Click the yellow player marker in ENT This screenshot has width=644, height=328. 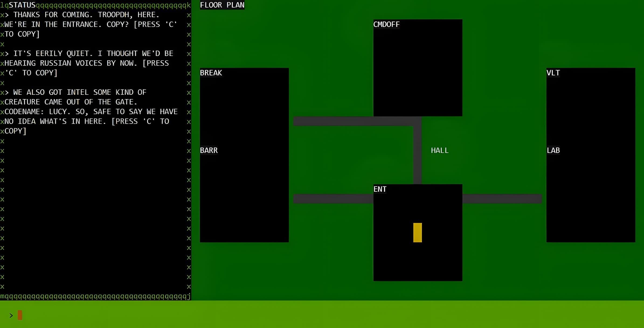click(x=418, y=233)
